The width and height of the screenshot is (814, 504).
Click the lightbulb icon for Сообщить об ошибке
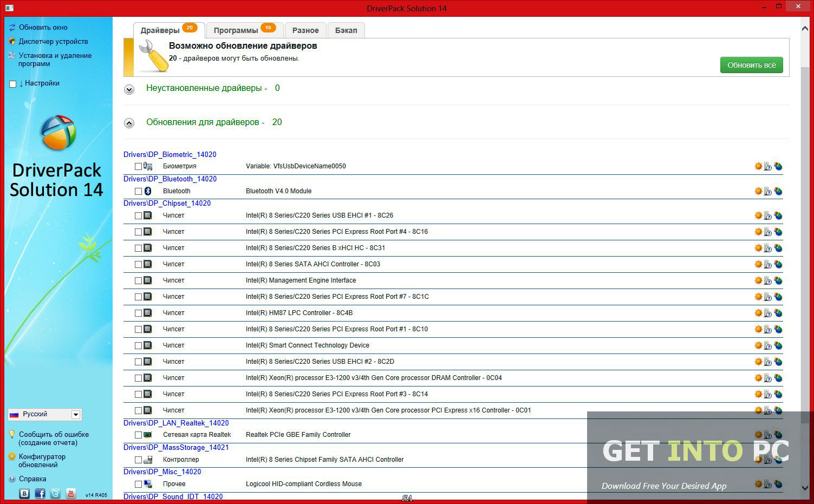pyautogui.click(x=12, y=435)
